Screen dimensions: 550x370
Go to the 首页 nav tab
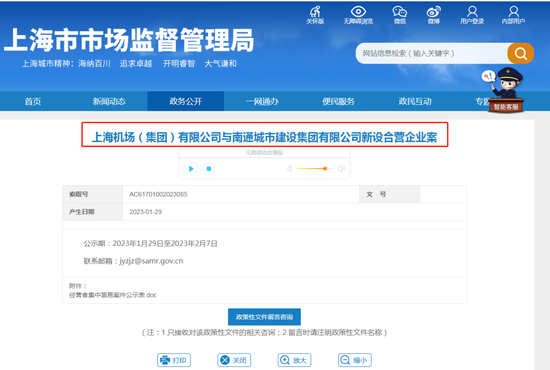(x=33, y=101)
